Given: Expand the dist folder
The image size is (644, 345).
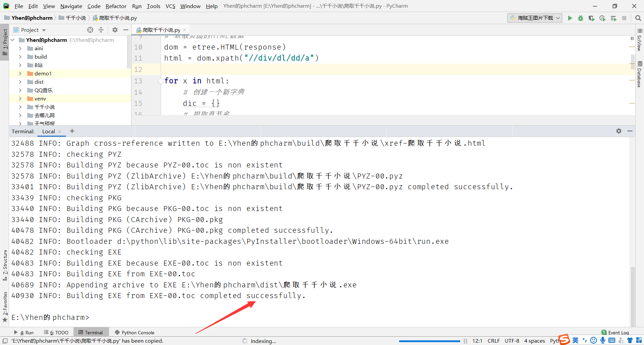Looking at the screenshot, I should [20, 82].
